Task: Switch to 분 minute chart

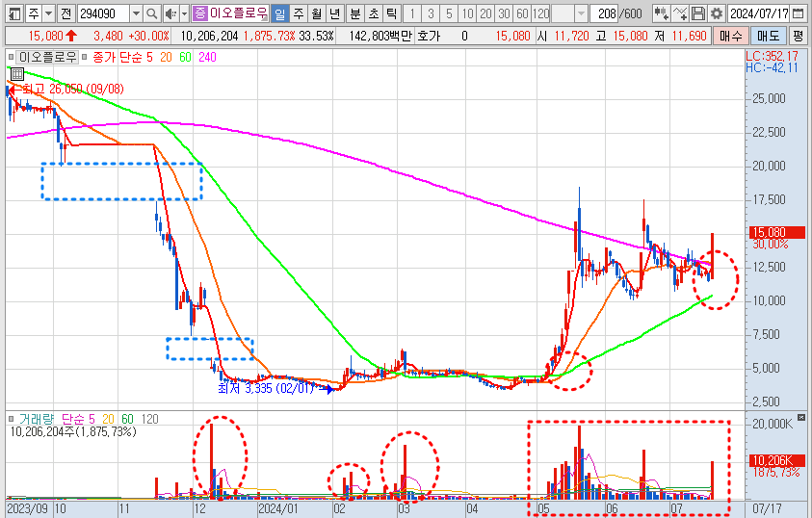Action: [x=354, y=13]
